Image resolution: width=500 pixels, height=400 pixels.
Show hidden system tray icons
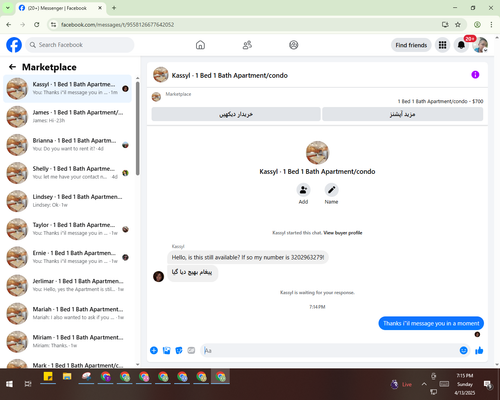(x=424, y=384)
